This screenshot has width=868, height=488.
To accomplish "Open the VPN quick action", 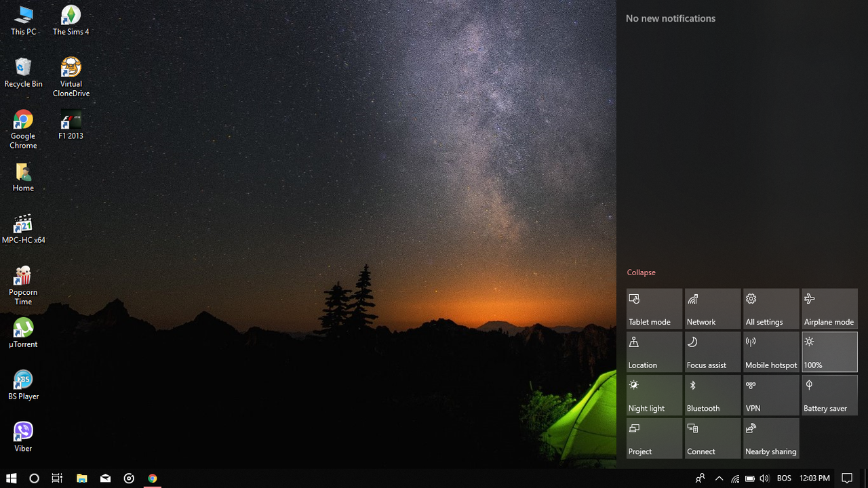I will coord(771,395).
